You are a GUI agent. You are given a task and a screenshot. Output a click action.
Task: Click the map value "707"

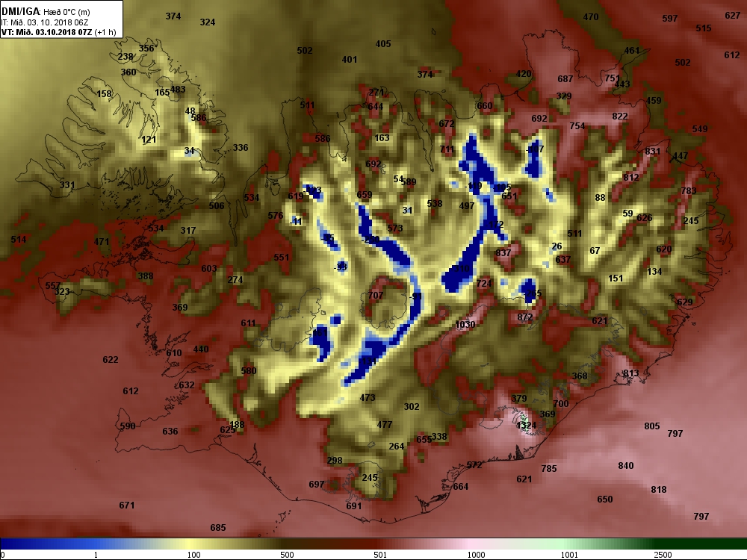coord(376,295)
